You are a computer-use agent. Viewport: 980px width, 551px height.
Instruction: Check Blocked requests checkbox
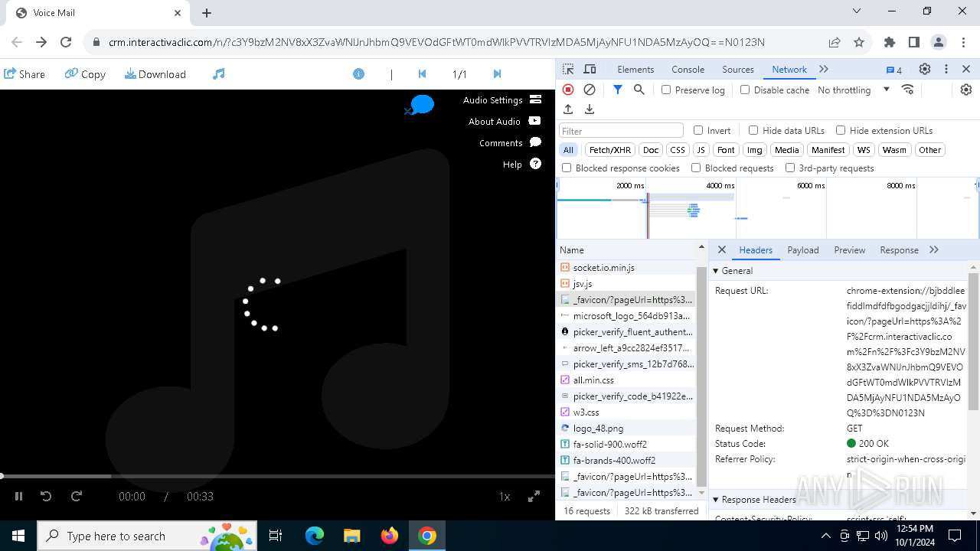(696, 168)
